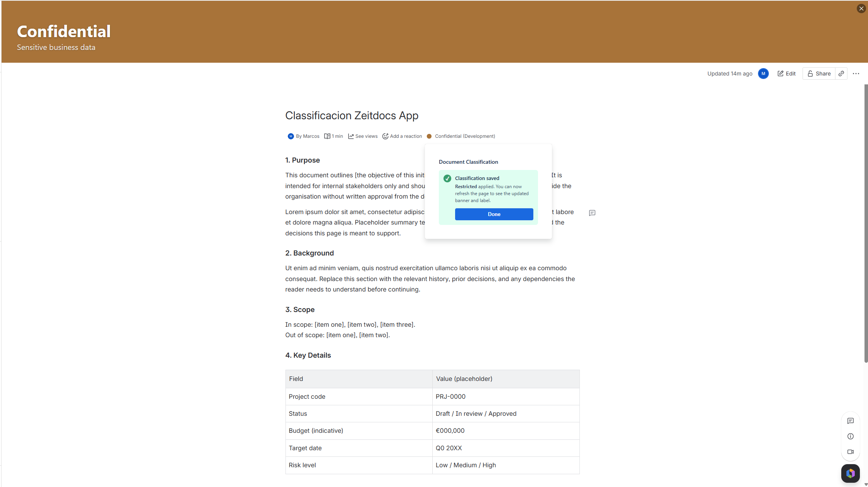Click the '3. Scope' heading
This screenshot has height=487, width=868.
300,310
